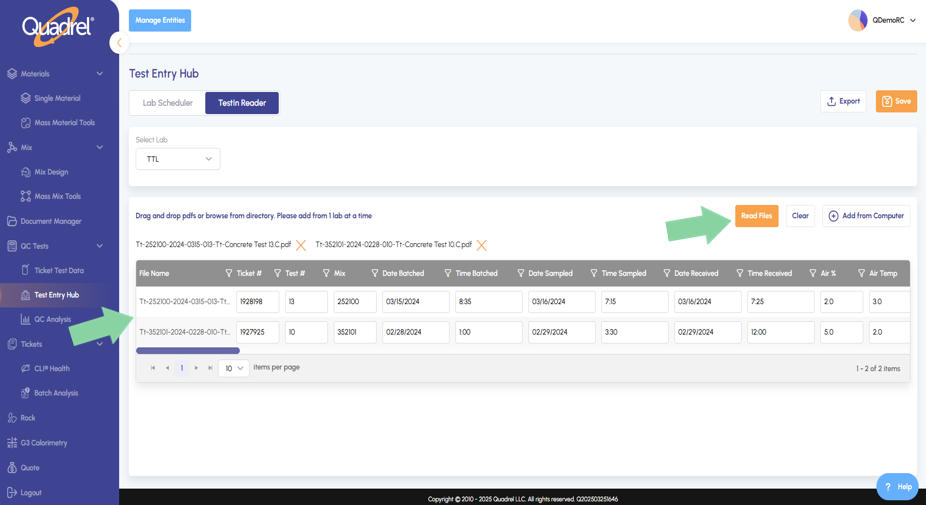926x505 pixels.
Task: Collapse the Mix section chevron
Action: 99,147
